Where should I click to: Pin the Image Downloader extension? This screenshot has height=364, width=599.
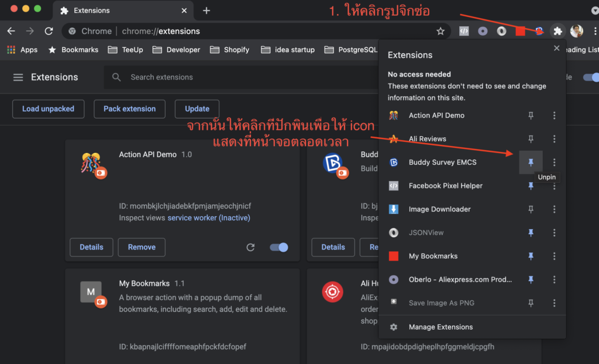point(531,209)
